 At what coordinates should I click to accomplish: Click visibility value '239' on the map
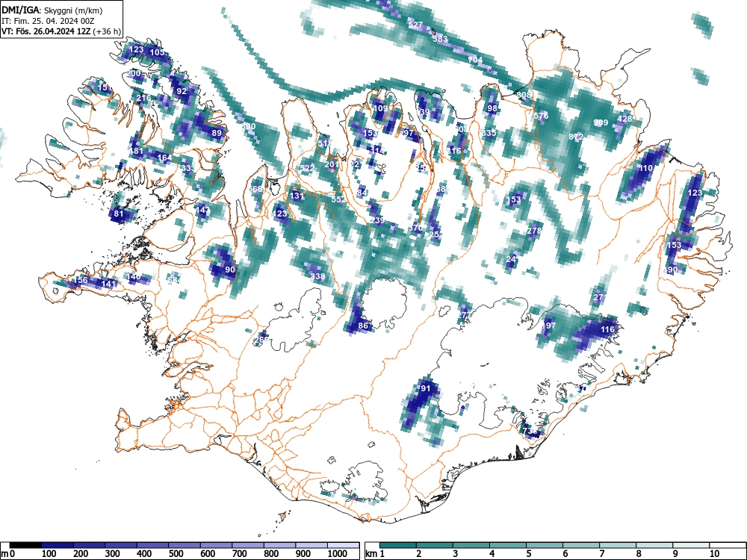pos(376,220)
